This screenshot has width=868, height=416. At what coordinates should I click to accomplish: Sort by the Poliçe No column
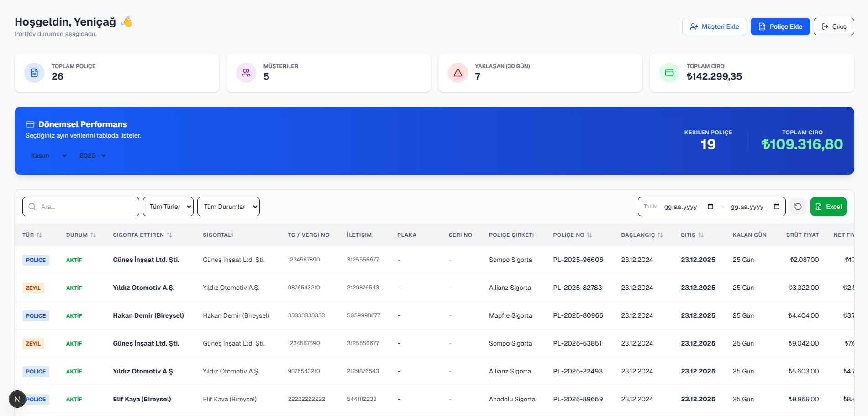[x=572, y=235]
